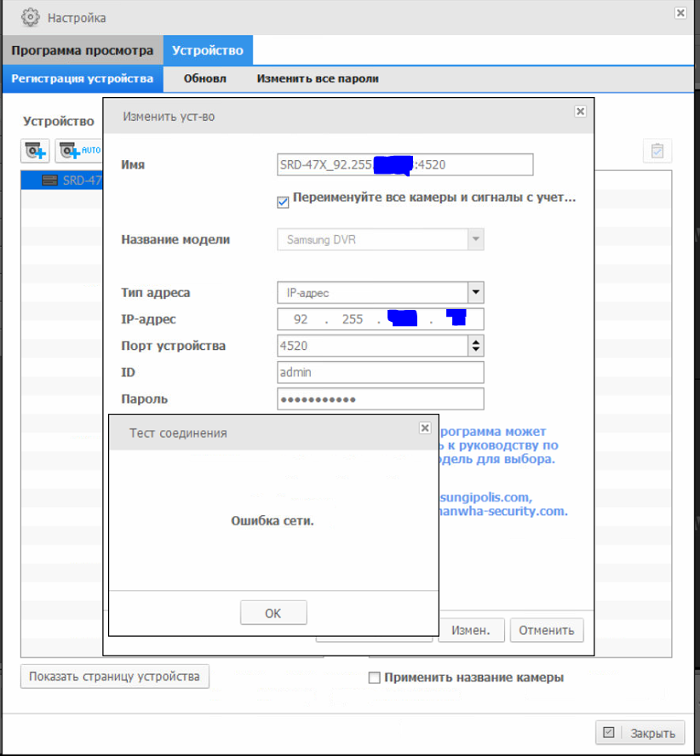Click the clipboard checklist icon at right
700x756 pixels.
657,151
